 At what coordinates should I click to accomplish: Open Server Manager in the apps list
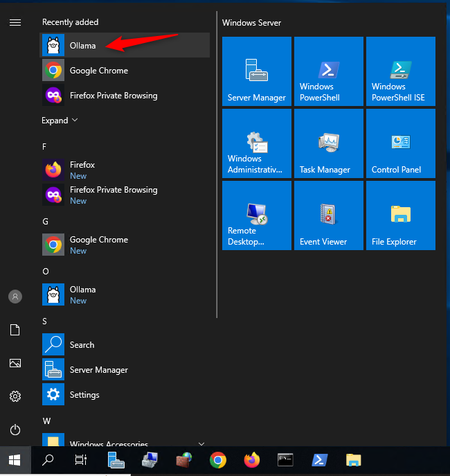coord(125,369)
